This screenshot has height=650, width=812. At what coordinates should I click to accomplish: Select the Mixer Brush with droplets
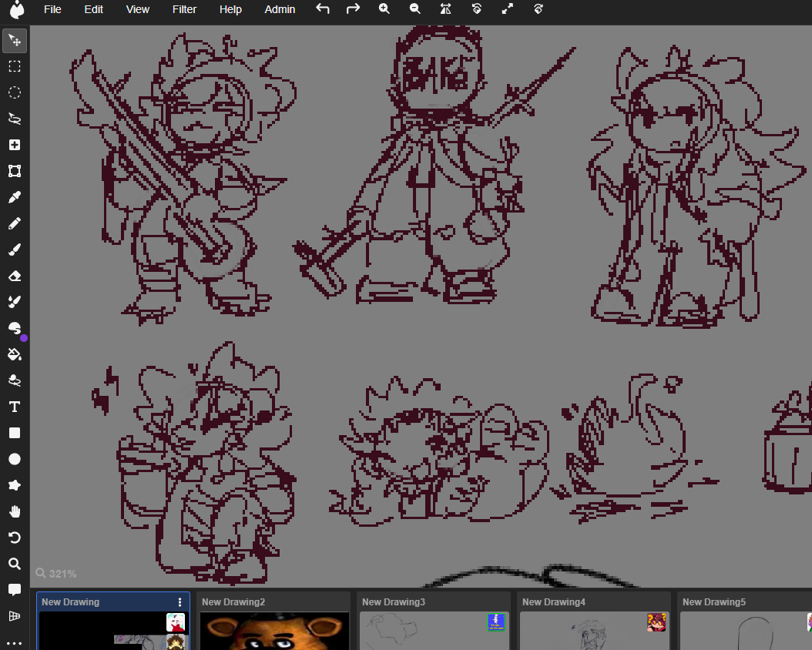point(15,302)
